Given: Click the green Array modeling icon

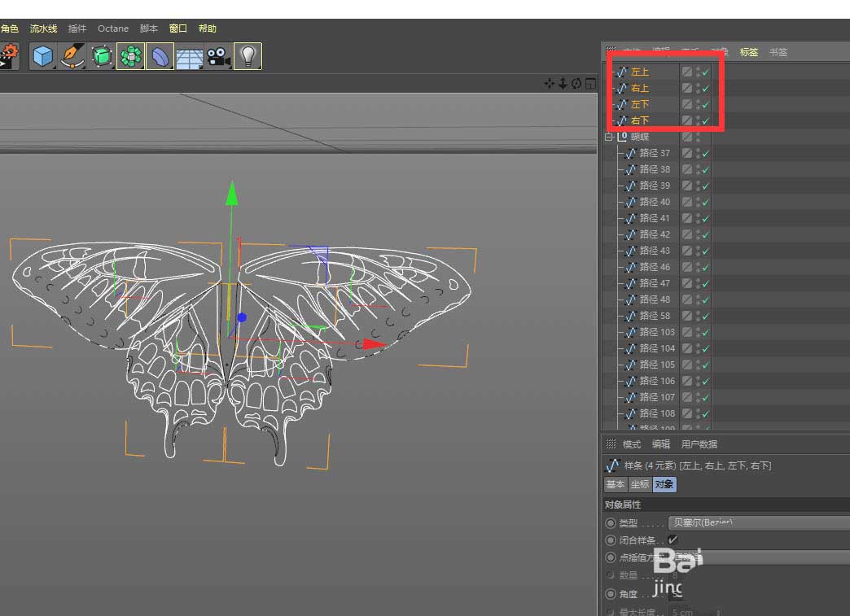Looking at the screenshot, I should click(x=130, y=56).
